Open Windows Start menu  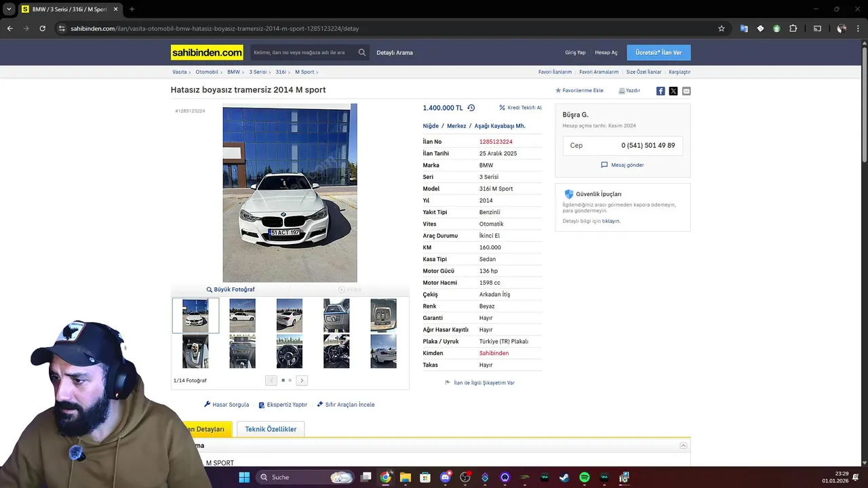(x=244, y=477)
